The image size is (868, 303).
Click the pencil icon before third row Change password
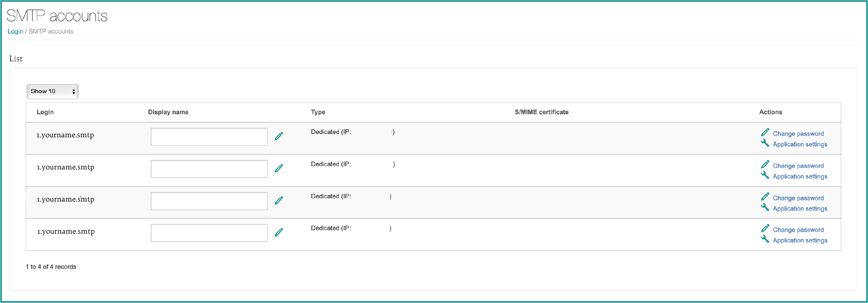coord(765,197)
